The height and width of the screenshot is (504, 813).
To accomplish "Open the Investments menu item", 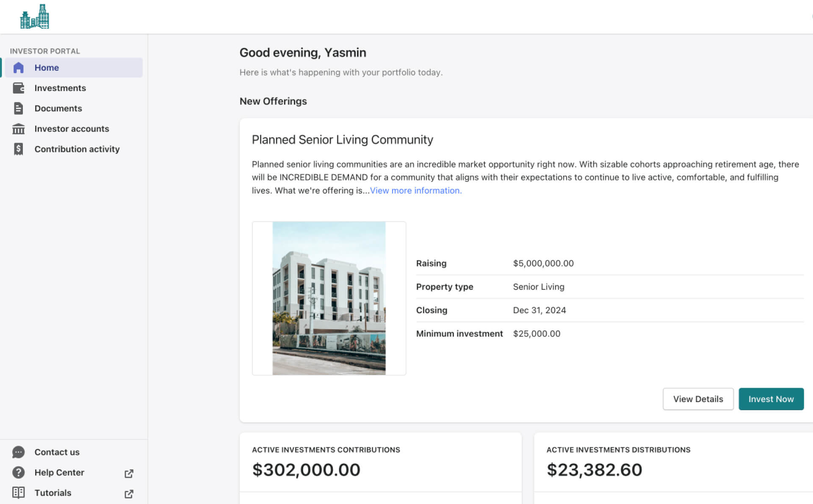I will (x=60, y=88).
